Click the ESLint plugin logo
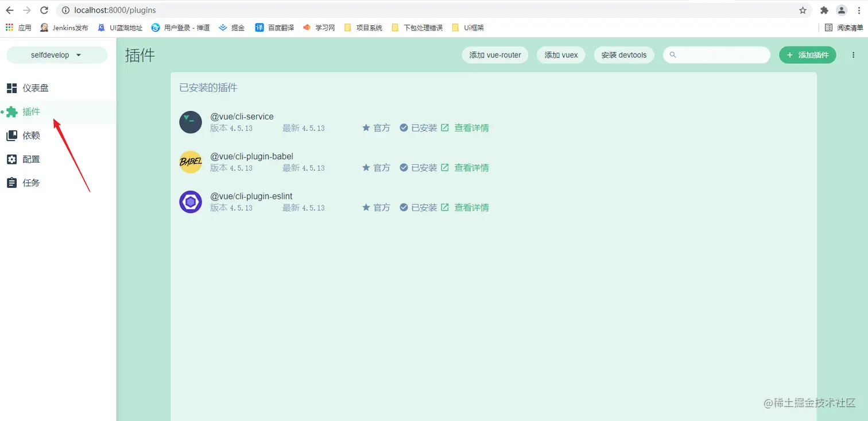Image resolution: width=868 pixels, height=421 pixels. 191,202
